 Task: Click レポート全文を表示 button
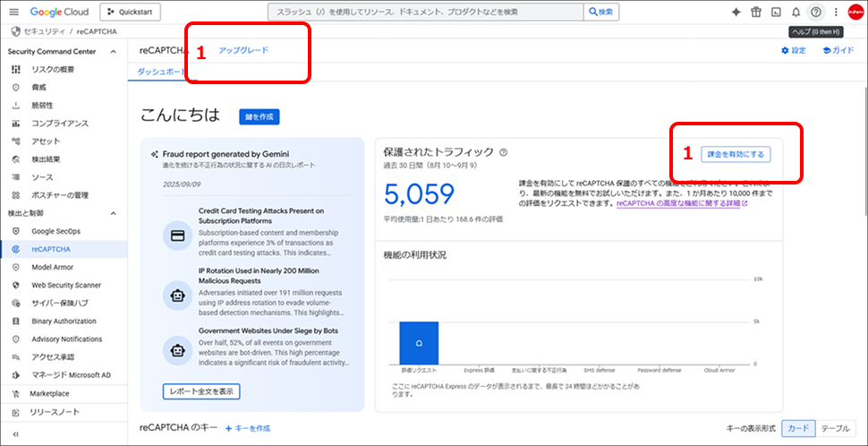(x=201, y=391)
